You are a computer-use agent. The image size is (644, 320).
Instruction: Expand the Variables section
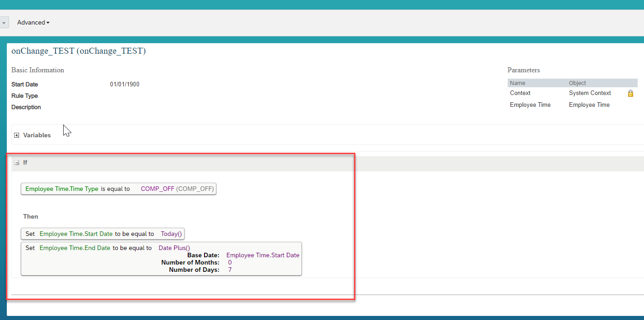17,135
